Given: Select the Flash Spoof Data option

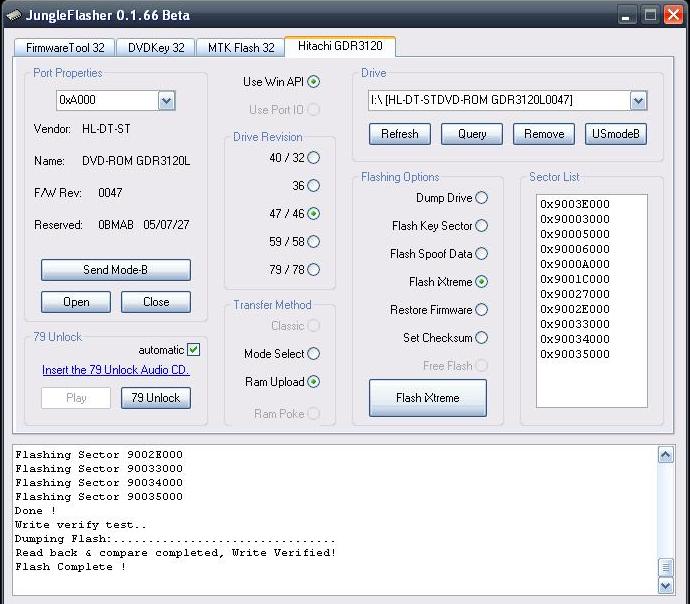Looking at the screenshot, I should click(x=481, y=254).
